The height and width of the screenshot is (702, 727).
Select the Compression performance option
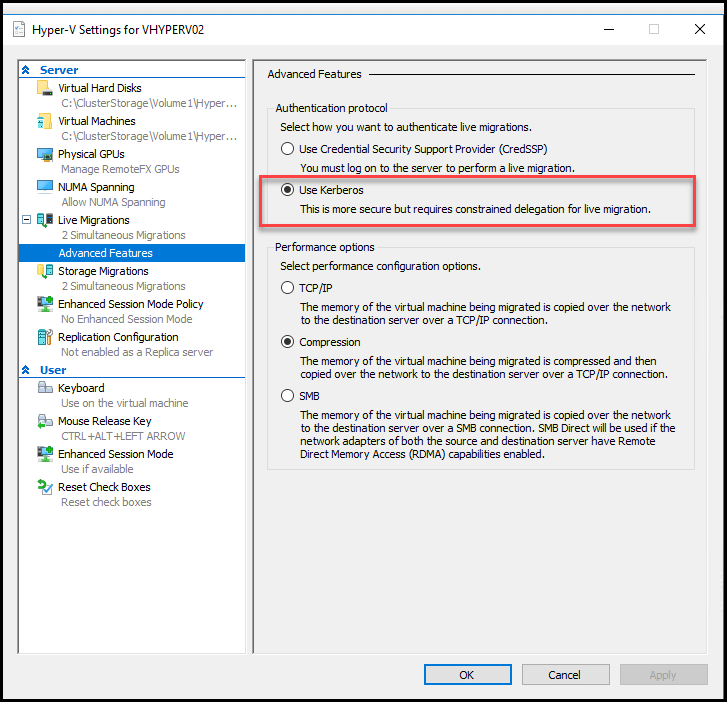tap(287, 342)
